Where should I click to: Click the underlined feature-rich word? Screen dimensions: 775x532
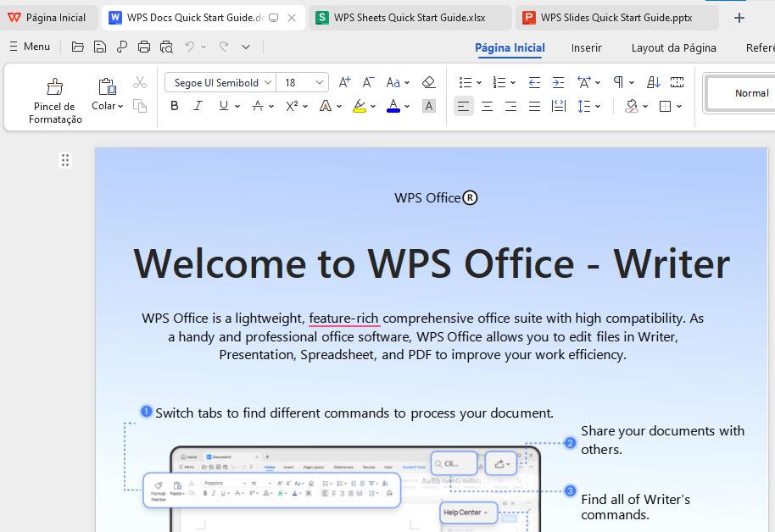click(x=343, y=319)
